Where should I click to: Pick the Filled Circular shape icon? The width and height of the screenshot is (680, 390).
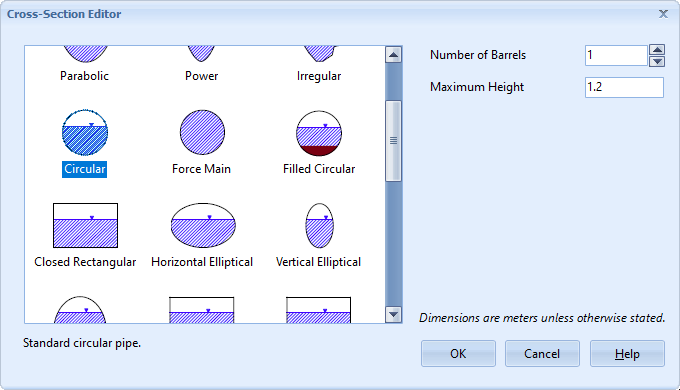(x=319, y=133)
